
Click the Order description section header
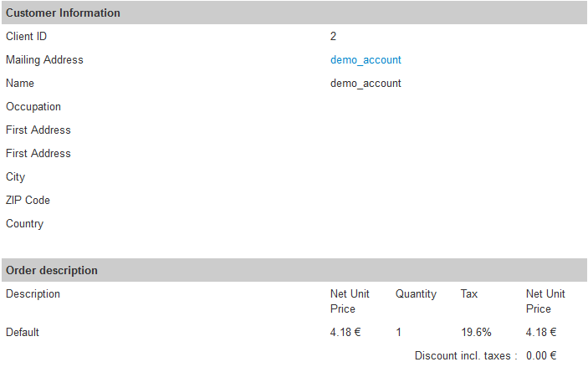[x=294, y=270]
